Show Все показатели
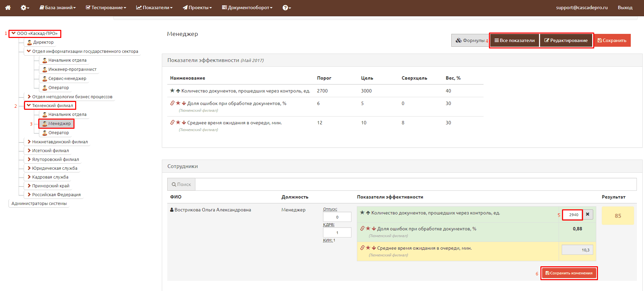 click(515, 40)
